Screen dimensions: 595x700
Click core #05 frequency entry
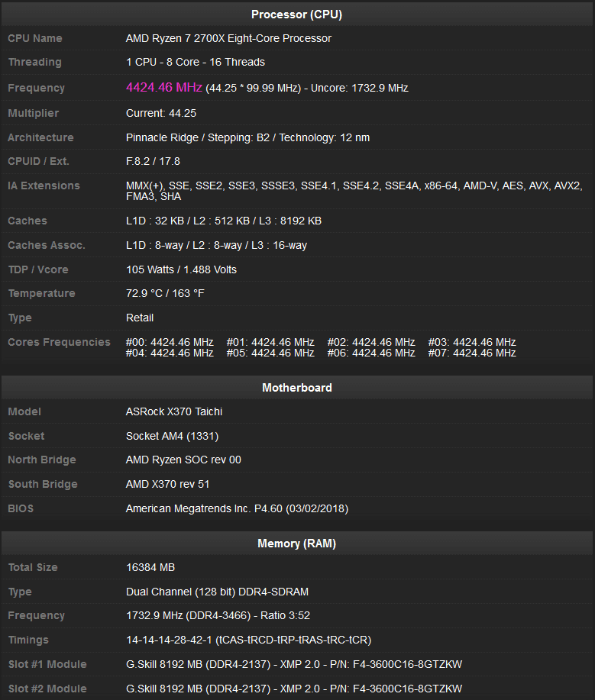tap(270, 353)
